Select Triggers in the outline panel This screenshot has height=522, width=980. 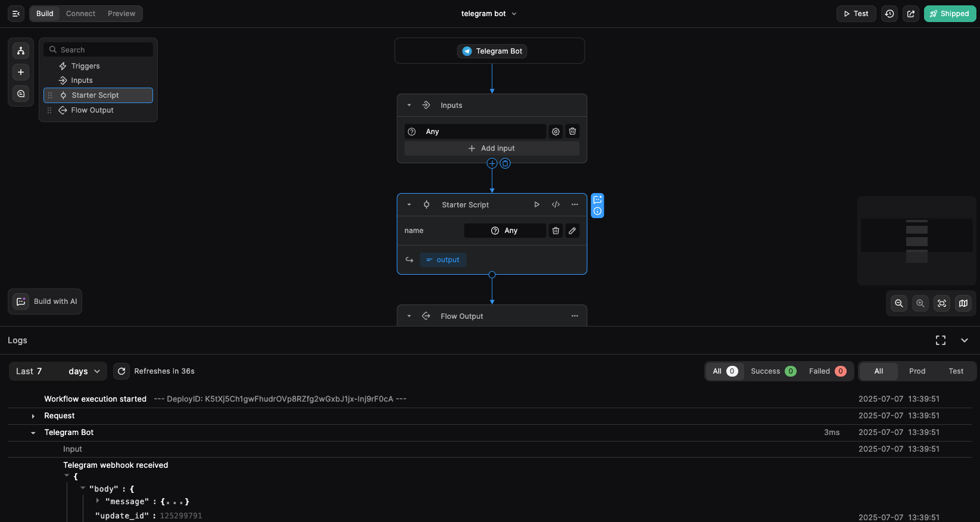pyautogui.click(x=98, y=66)
